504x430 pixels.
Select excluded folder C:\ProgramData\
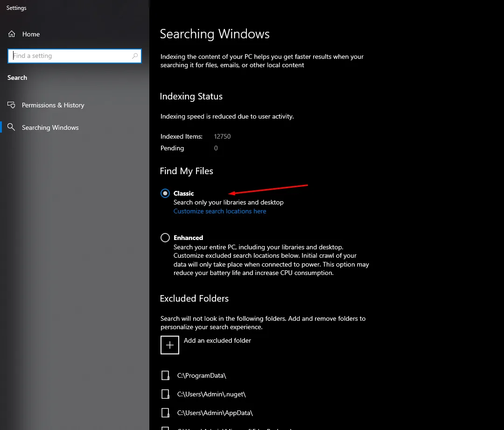(202, 376)
